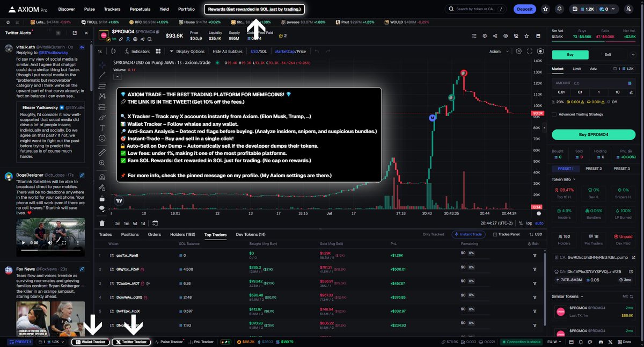Viewport: 644px width, 347px height.
Task: Open the go-to-date calendar icon on chart
Action: pyautogui.click(x=155, y=223)
